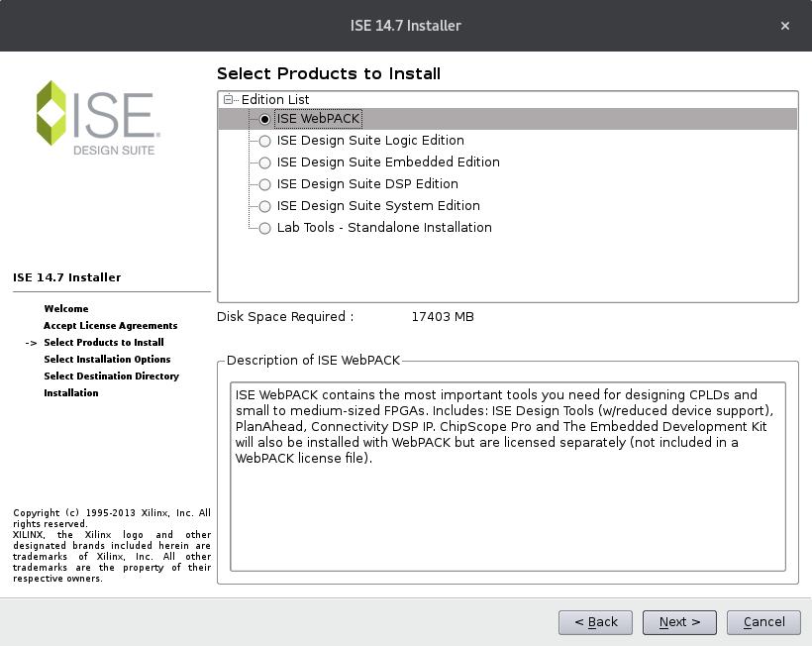The width and height of the screenshot is (812, 646).
Task: Click the 'ISE 14.7 Installer' title bar text
Action: [405, 26]
